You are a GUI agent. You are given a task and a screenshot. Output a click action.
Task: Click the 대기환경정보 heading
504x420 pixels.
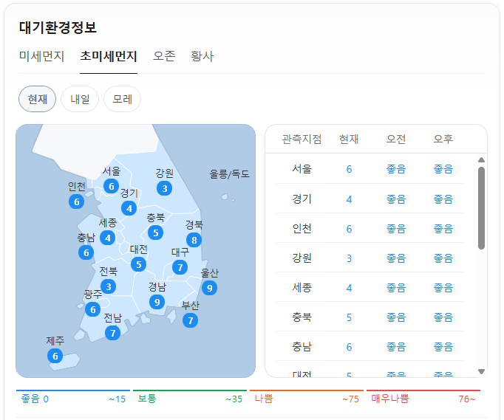click(58, 27)
